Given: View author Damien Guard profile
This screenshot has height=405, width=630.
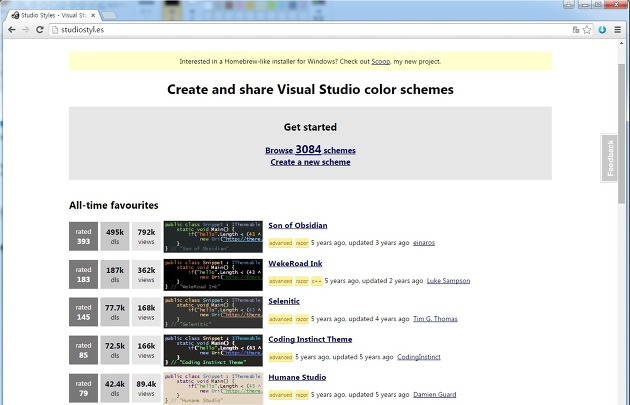Looking at the screenshot, I should 435,395.
